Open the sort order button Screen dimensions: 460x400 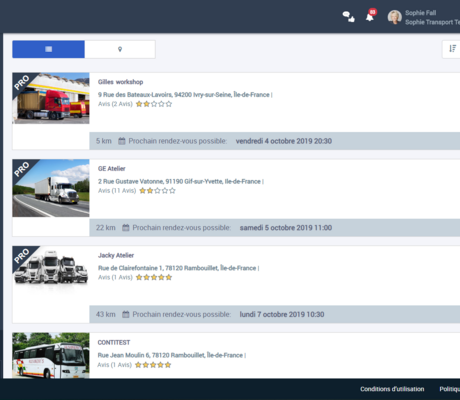pos(452,49)
